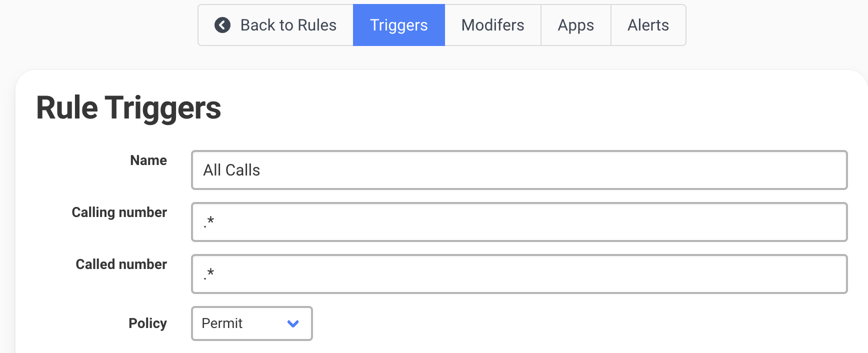
Task: Click the Called number label
Action: (x=120, y=264)
